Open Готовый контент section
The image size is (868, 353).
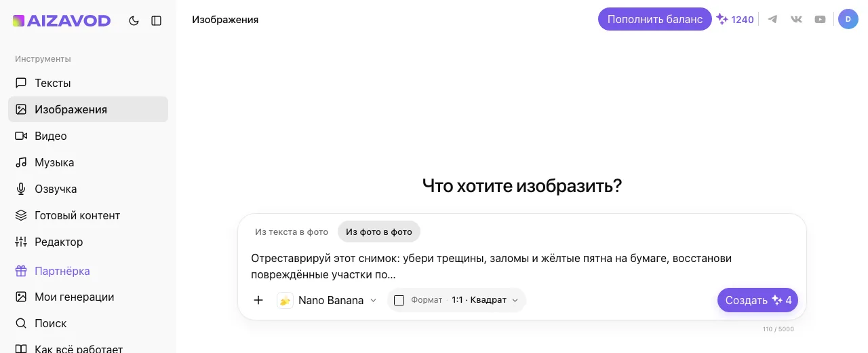(88, 215)
